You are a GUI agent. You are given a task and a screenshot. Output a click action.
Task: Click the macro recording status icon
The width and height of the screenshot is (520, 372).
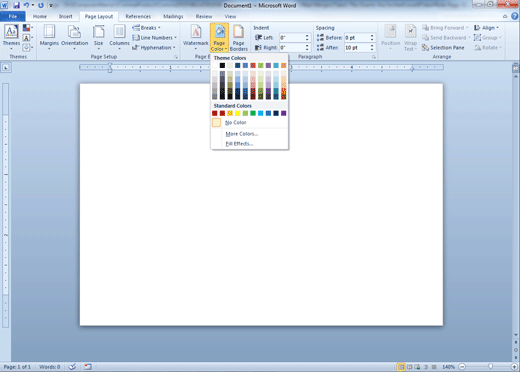(88, 367)
